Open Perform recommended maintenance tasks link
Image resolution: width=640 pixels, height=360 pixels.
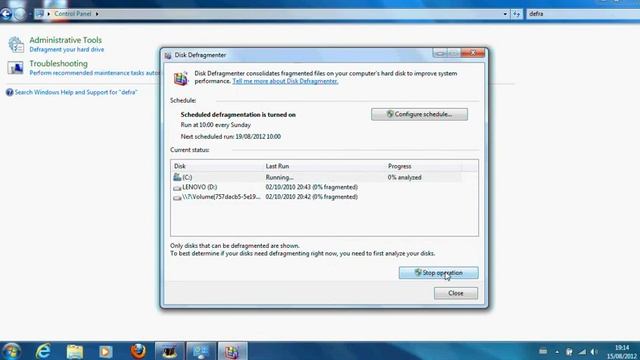[95, 73]
